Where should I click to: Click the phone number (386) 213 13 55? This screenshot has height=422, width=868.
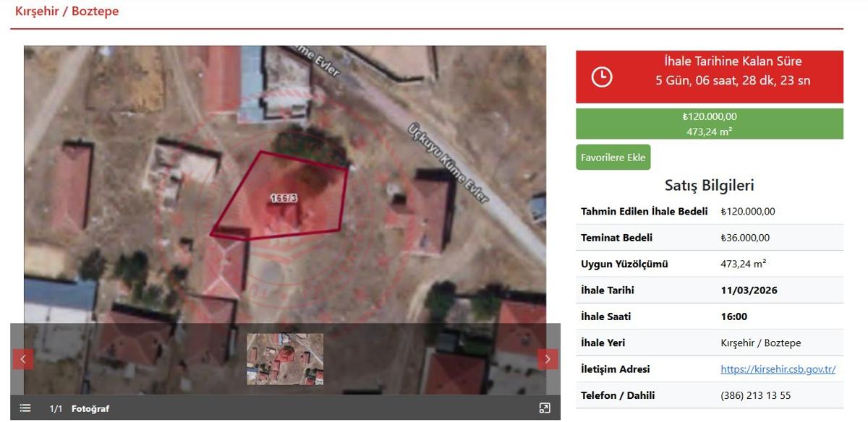pos(755,395)
